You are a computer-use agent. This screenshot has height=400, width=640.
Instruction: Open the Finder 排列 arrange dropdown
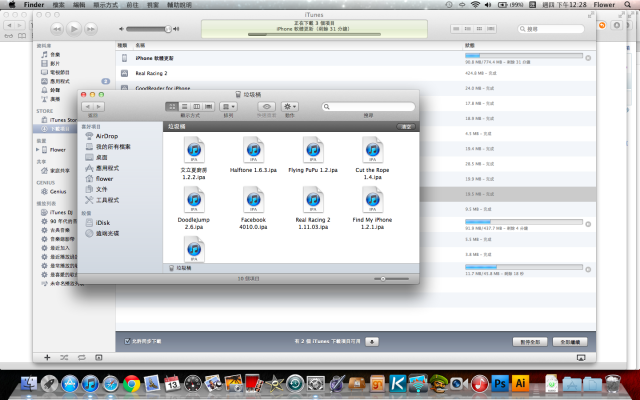click(228, 107)
